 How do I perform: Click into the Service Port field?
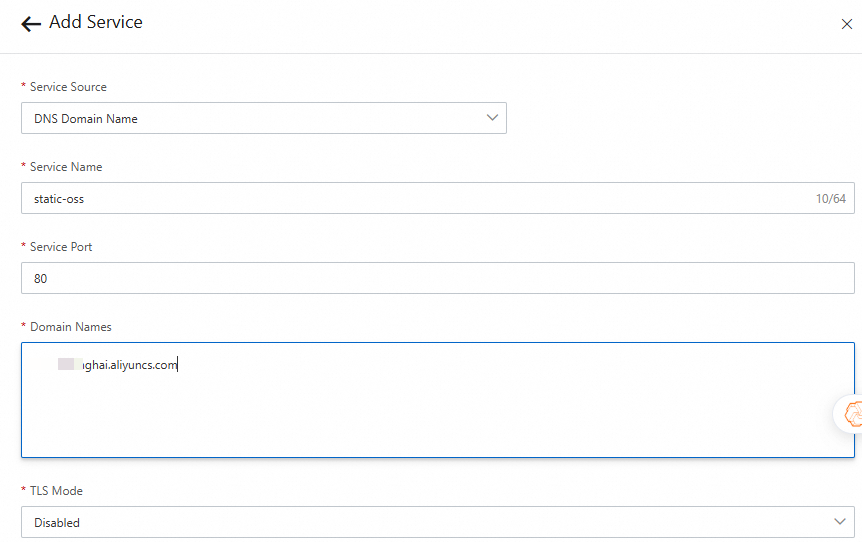tap(400, 279)
